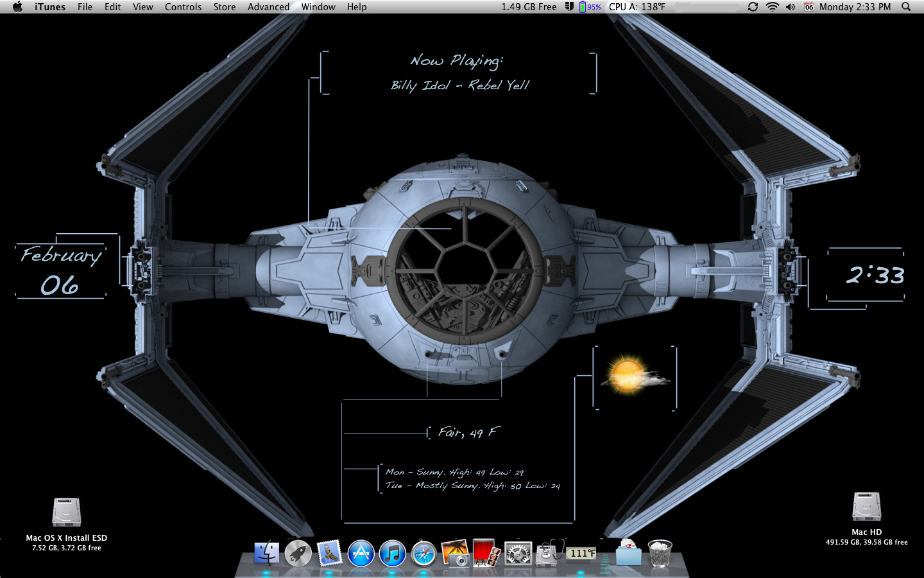Launch Safari compass icon

424,553
